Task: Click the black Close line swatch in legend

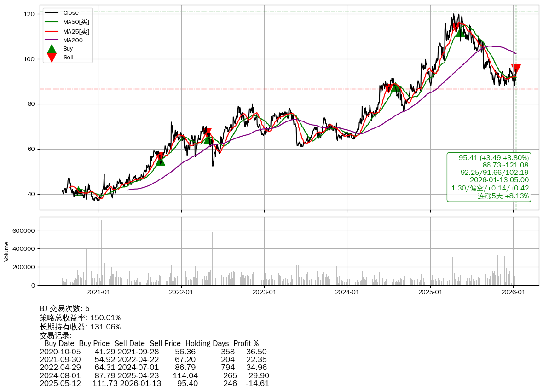Action: [x=52, y=13]
